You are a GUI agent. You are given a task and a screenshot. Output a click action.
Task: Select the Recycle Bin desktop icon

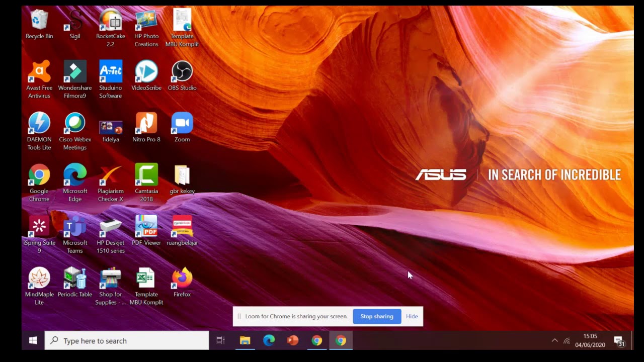click(x=39, y=24)
